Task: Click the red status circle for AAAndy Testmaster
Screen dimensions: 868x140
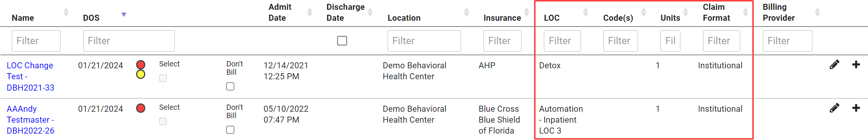Action: (x=141, y=108)
